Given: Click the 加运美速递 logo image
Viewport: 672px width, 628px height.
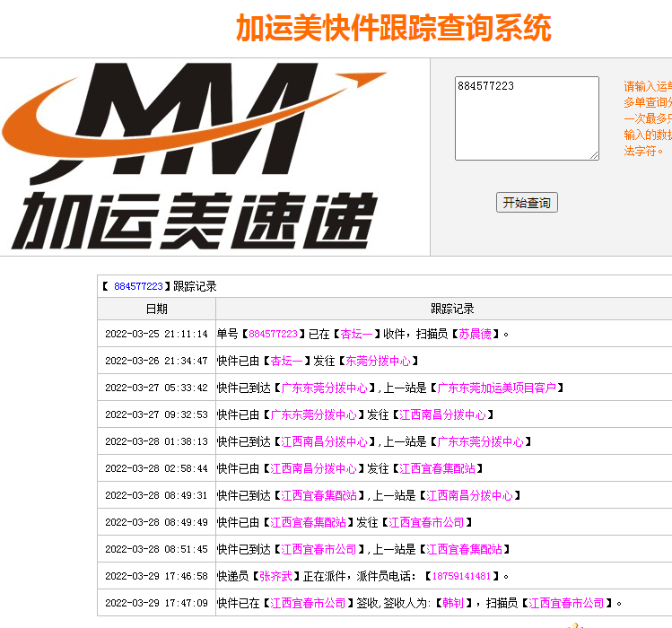Looking at the screenshot, I should point(195,156).
